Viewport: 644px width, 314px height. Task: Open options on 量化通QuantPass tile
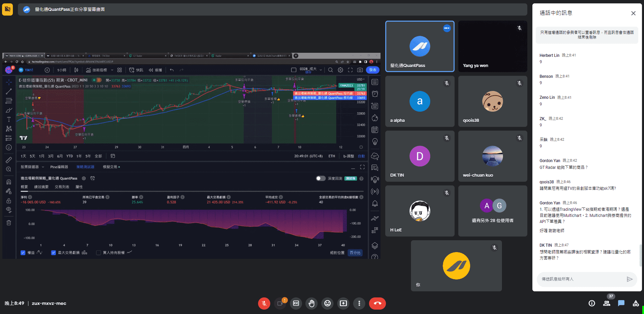[x=447, y=28]
